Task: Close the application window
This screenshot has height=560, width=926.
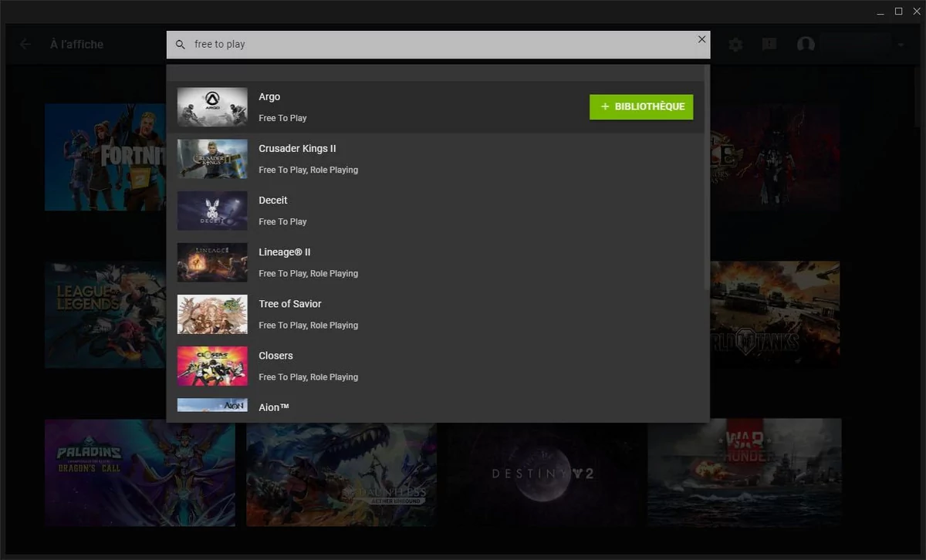Action: click(x=915, y=12)
